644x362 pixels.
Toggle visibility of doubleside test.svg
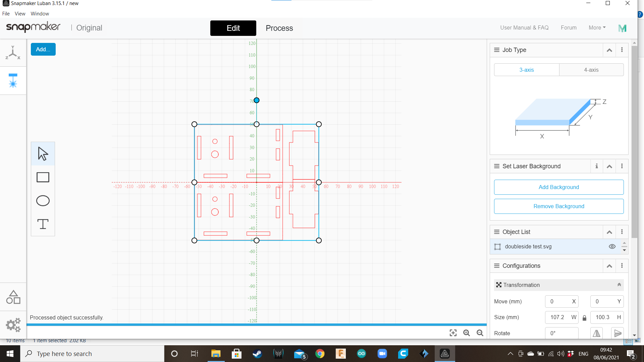(x=612, y=247)
